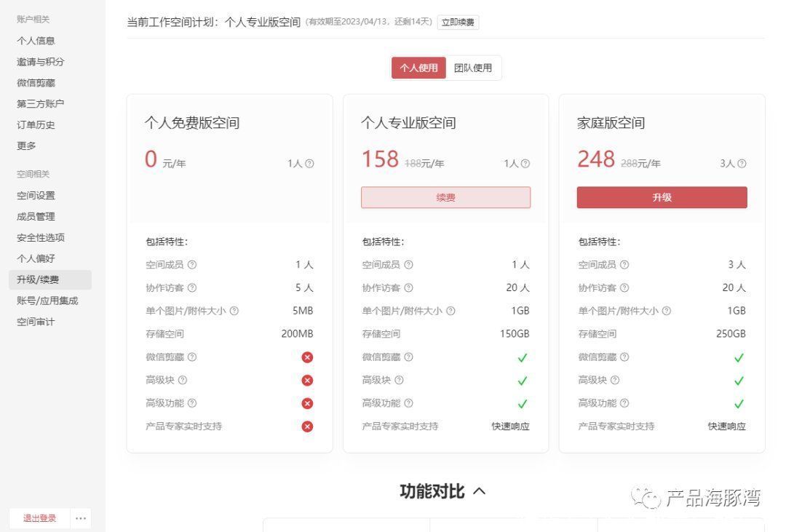
Task: Show 高级块 help in 个人专业版空间 card
Action: [399, 380]
